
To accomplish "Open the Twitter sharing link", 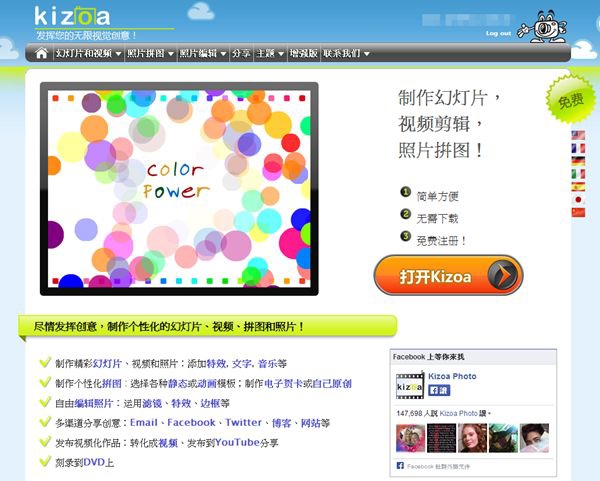I will click(x=243, y=422).
